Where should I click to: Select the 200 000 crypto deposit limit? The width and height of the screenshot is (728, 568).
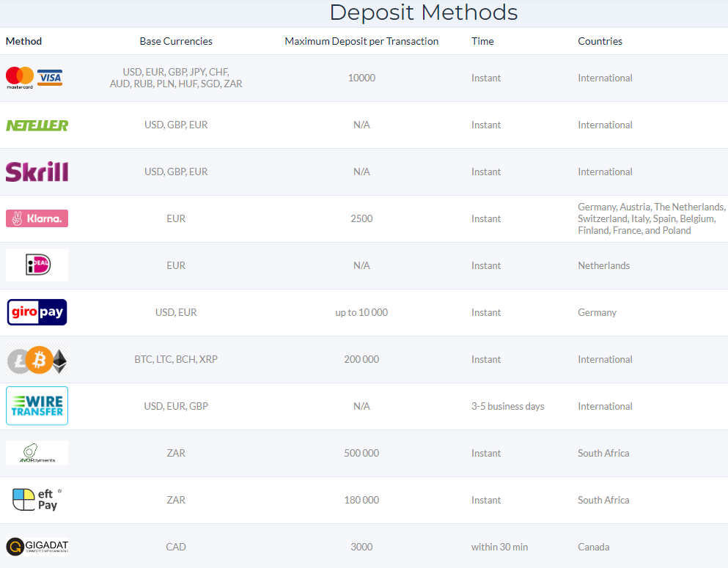coord(361,359)
